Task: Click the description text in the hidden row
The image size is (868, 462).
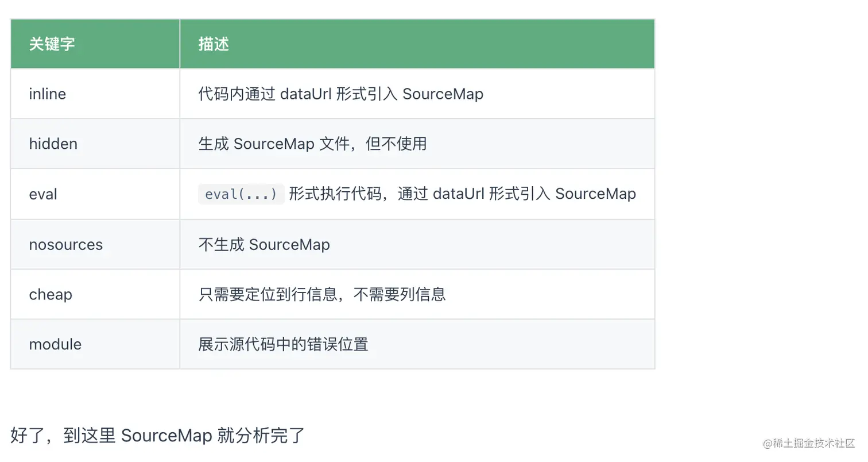Action: coord(312,144)
